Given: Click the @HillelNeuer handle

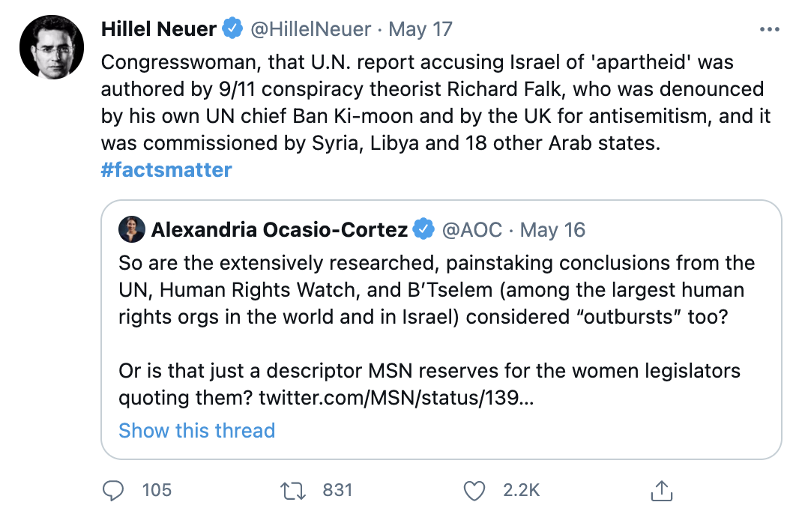Looking at the screenshot, I should tap(310, 29).
